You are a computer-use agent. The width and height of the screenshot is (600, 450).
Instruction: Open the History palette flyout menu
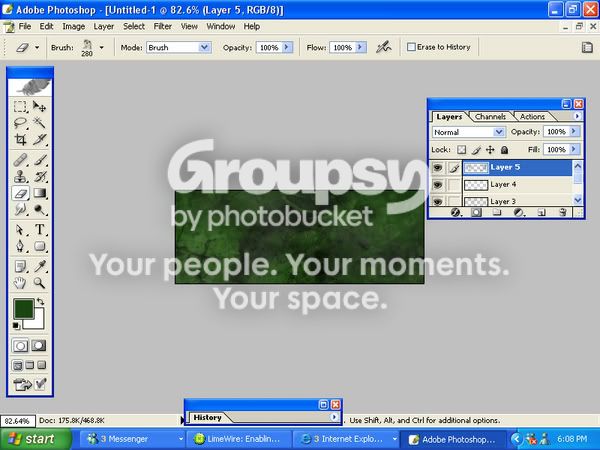point(334,417)
